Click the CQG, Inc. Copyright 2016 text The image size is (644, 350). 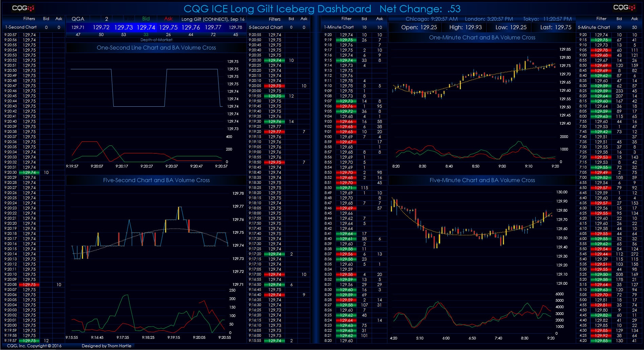(34, 346)
